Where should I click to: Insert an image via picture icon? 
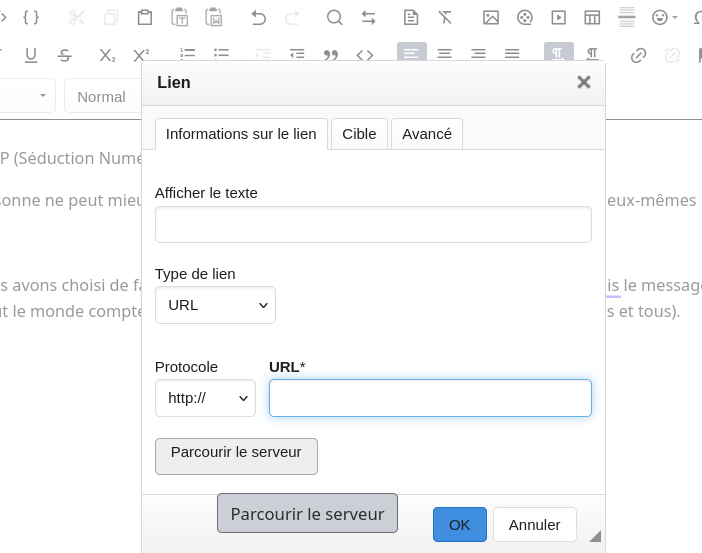[491, 18]
